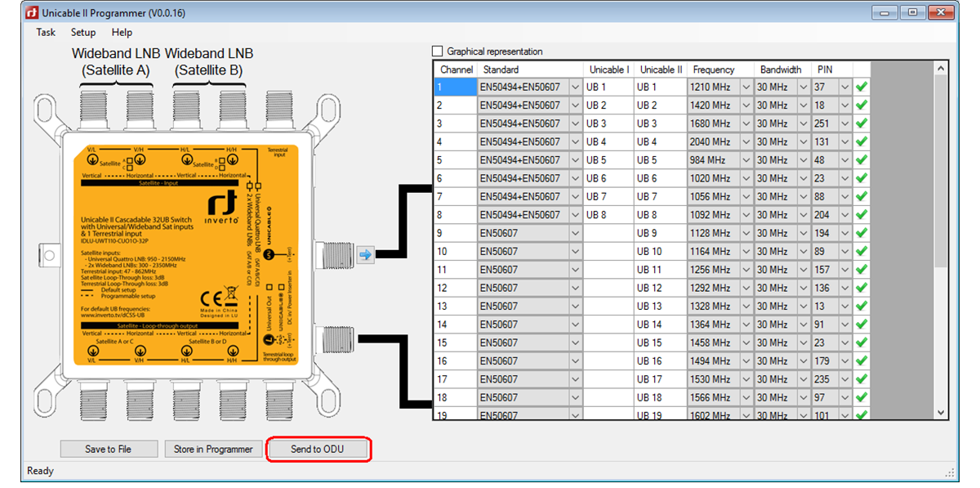The image size is (980, 488).
Task: Click the green checkmark in channel 17 row
Action: [x=862, y=379]
